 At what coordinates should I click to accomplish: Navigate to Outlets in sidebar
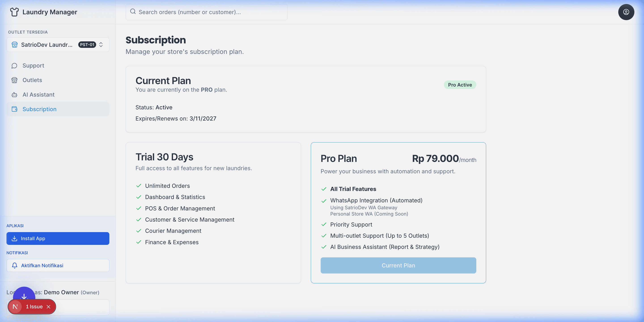pos(32,80)
